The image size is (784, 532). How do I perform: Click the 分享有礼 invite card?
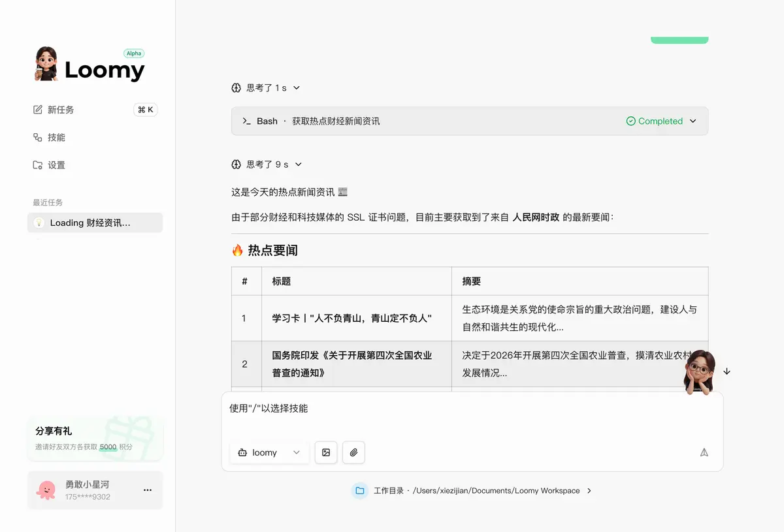point(95,438)
